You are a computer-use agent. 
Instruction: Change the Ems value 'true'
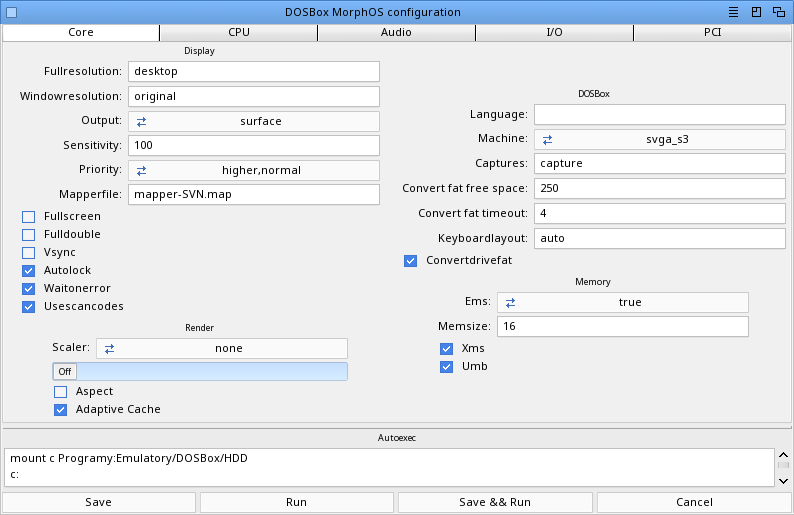click(x=623, y=302)
